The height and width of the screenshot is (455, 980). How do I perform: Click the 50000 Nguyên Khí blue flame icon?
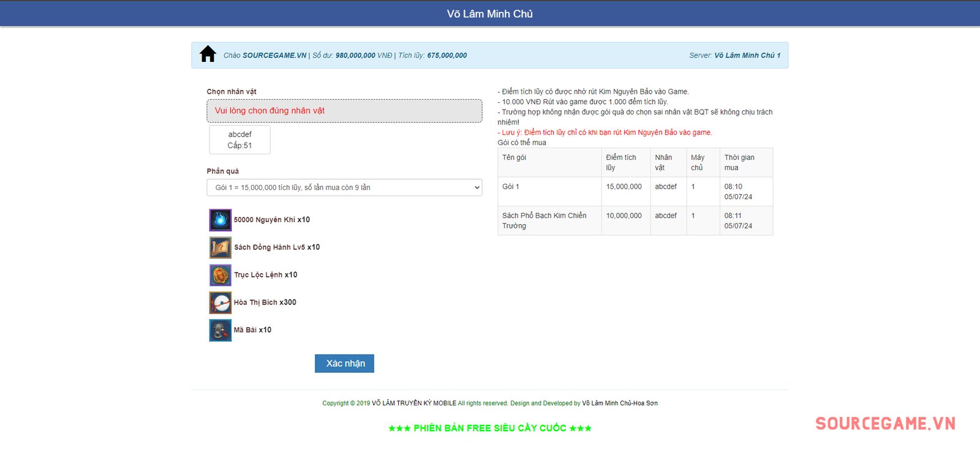point(221,220)
